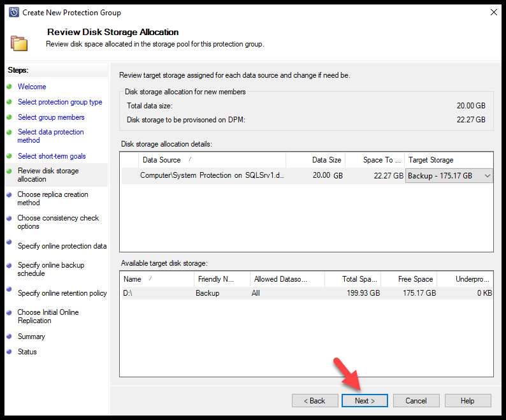This screenshot has height=420, width=506.
Task: Select Specify online protection data step
Action: coord(62,246)
